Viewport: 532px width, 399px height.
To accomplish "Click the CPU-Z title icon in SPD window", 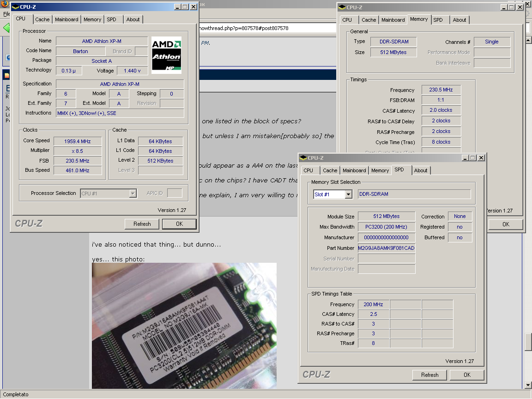I will click(x=303, y=158).
